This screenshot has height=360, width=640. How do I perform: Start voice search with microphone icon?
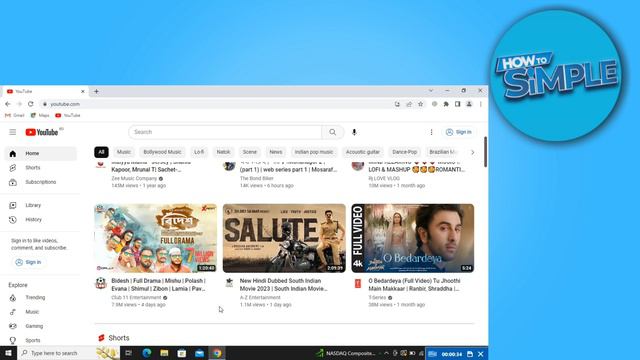[x=354, y=132]
